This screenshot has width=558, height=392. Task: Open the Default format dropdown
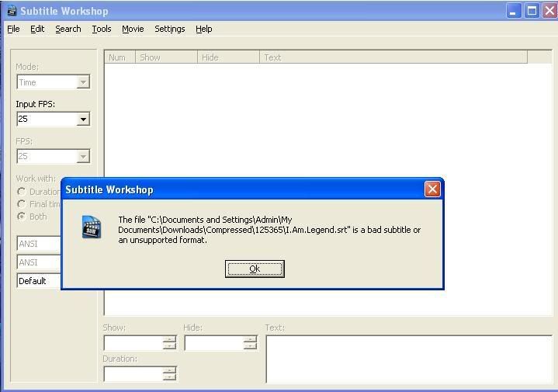coord(39,281)
